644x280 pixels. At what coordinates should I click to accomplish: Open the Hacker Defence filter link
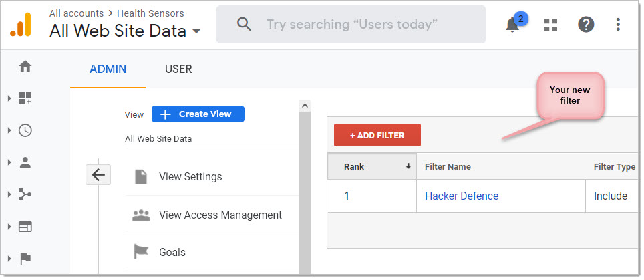coord(462,196)
